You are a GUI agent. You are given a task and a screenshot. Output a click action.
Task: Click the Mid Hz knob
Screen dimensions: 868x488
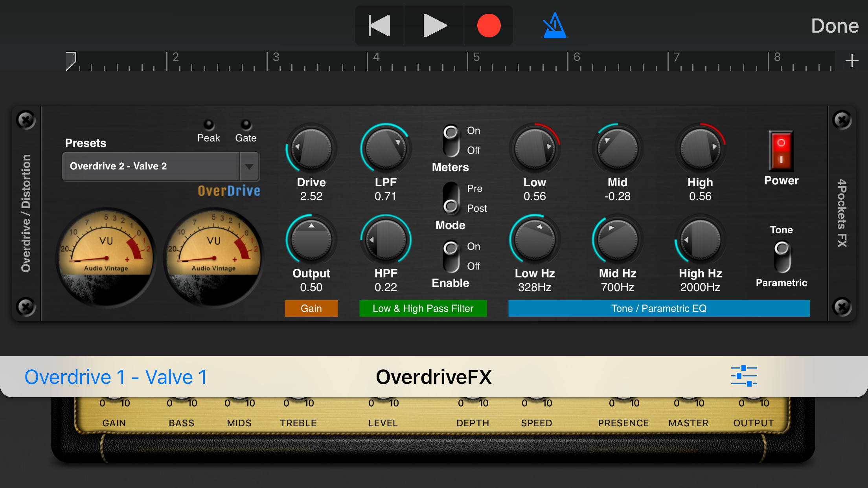click(x=617, y=240)
